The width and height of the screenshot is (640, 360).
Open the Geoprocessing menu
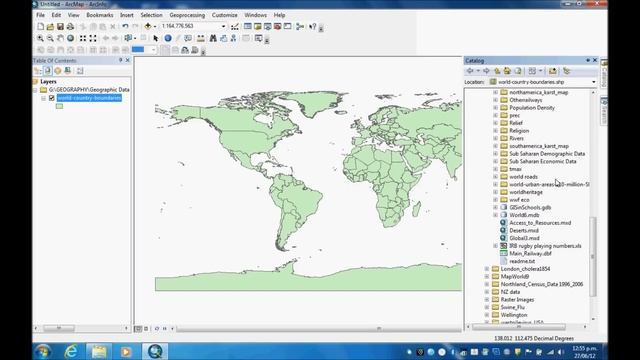pyautogui.click(x=187, y=15)
